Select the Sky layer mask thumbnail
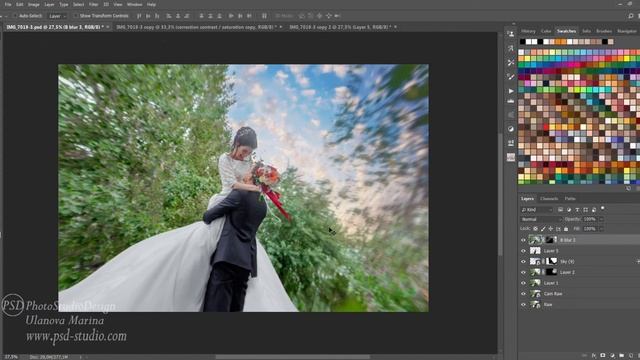640x360 pixels. 552,261
